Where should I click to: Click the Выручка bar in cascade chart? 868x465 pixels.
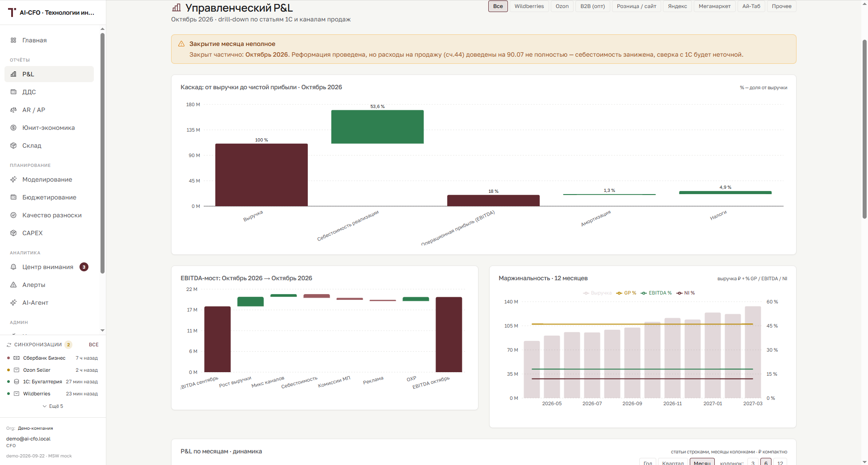click(261, 175)
